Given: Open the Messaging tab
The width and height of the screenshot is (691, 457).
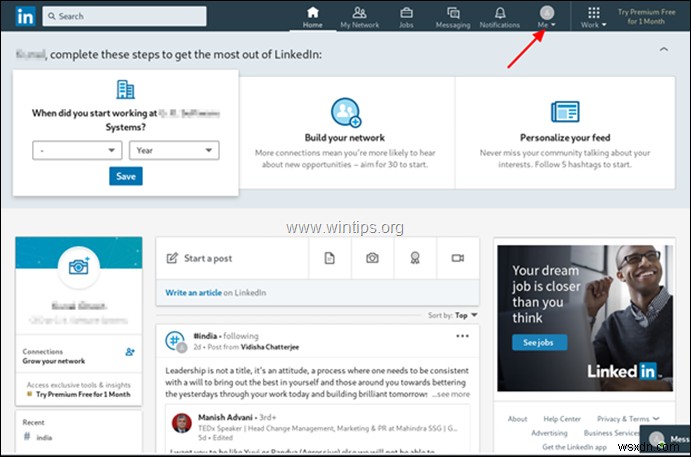Looking at the screenshot, I should (x=453, y=17).
